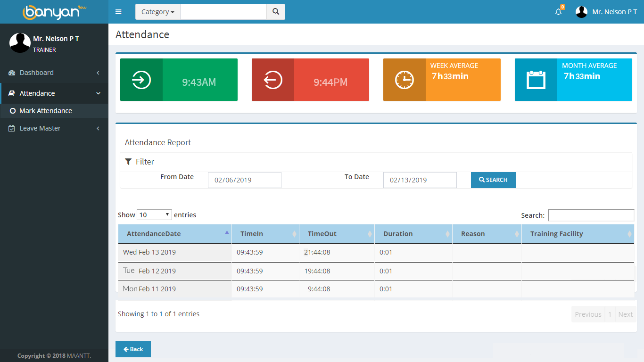The width and height of the screenshot is (644, 362).
Task: Open notifications bell icon
Action: [x=559, y=12]
